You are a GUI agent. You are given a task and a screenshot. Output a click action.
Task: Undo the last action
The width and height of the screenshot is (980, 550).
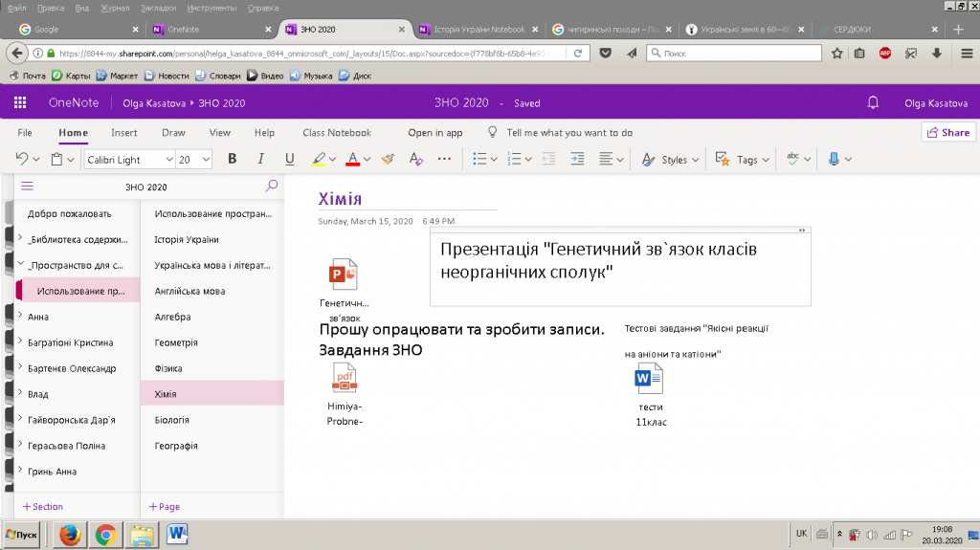22,159
